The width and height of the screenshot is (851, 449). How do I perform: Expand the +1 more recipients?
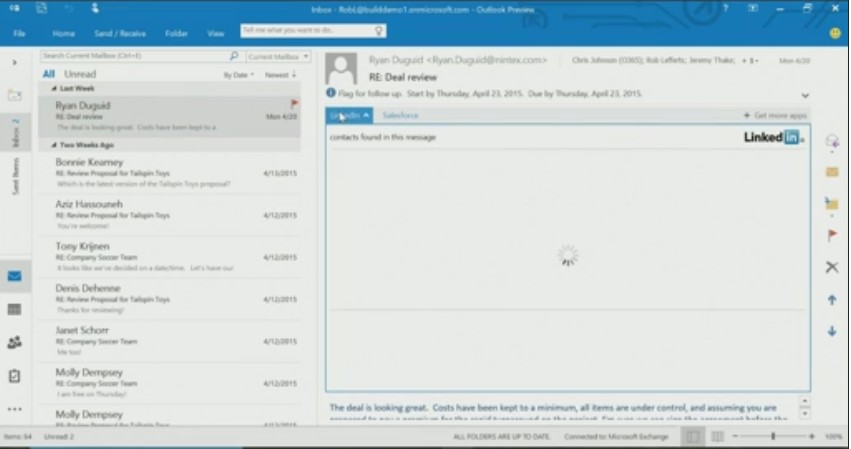coord(751,61)
